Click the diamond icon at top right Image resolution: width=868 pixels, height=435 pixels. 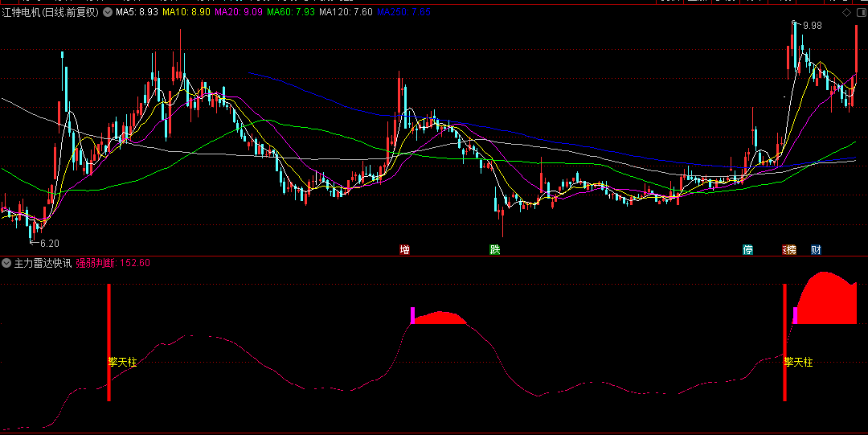coord(845,13)
